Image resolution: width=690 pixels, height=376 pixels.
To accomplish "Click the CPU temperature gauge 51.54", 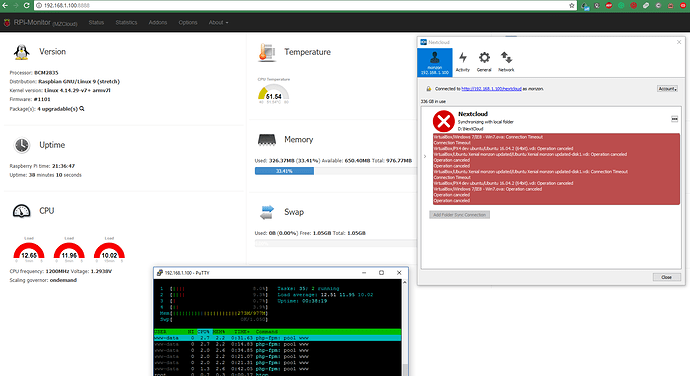I will point(273,93).
